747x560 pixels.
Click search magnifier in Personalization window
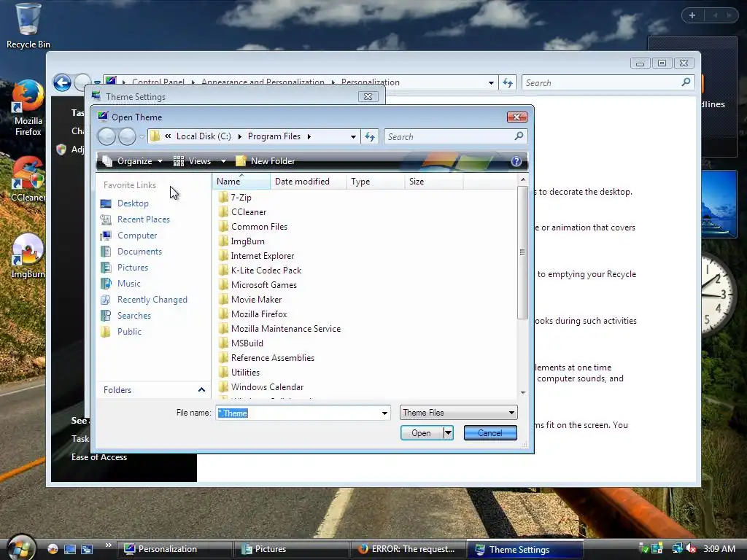[686, 82]
